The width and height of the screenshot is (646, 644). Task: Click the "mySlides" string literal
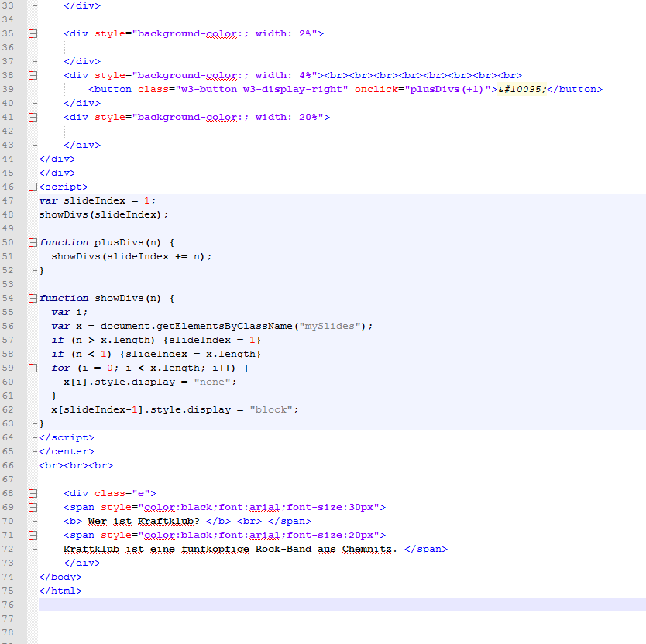(x=330, y=326)
